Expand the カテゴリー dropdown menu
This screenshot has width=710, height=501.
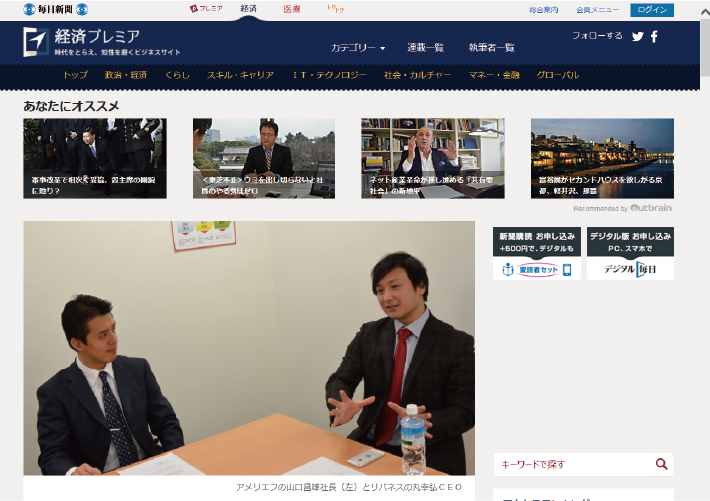(x=357, y=47)
